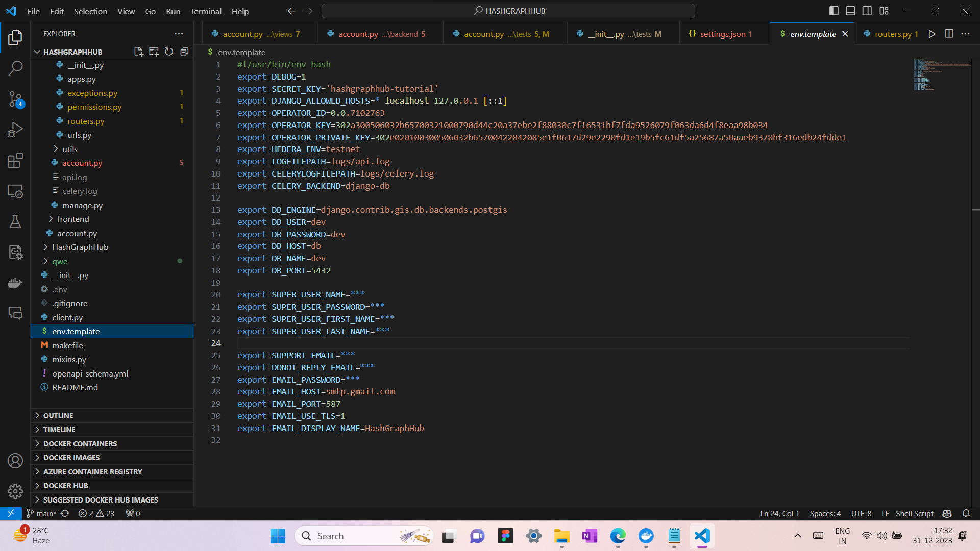Open the Extensions view
Viewport: 980px width, 551px height.
[15, 160]
